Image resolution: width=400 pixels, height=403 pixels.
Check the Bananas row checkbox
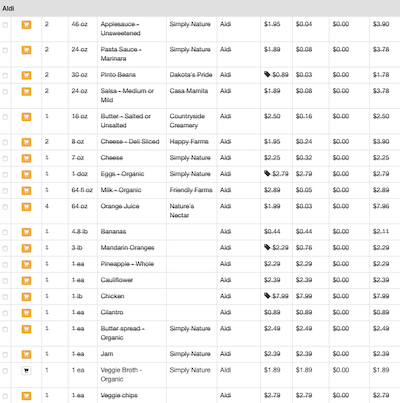(x=5, y=232)
